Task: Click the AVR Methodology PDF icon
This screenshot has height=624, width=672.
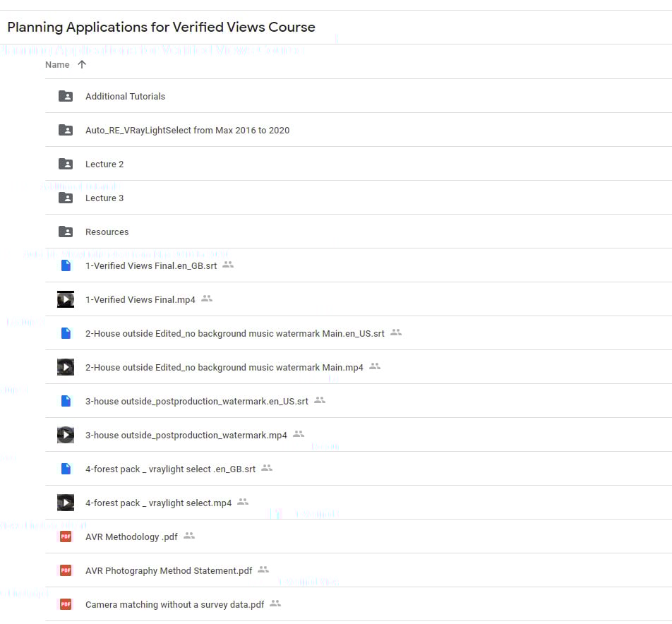Action: (x=66, y=536)
